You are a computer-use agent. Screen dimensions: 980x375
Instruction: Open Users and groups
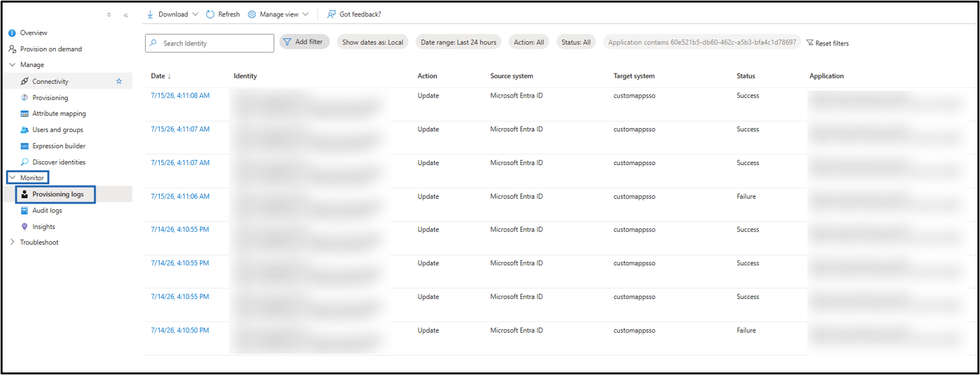(x=58, y=130)
